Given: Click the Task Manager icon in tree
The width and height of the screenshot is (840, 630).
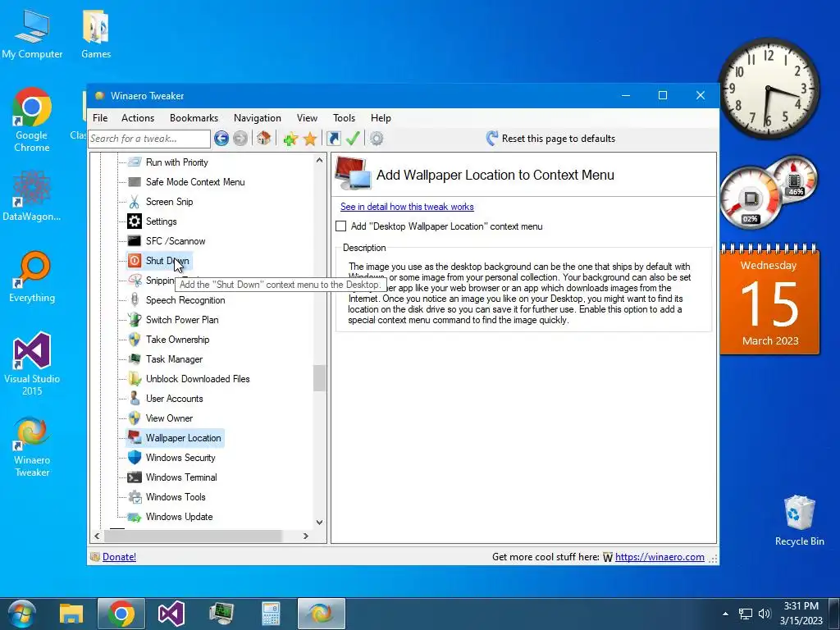Looking at the screenshot, I should pos(135,359).
